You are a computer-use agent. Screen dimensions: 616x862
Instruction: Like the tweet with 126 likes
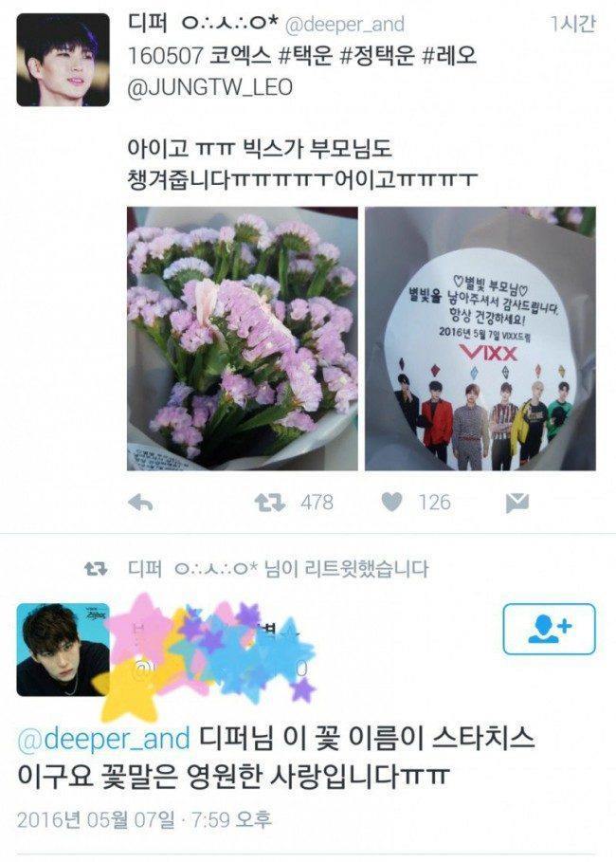[391, 502]
